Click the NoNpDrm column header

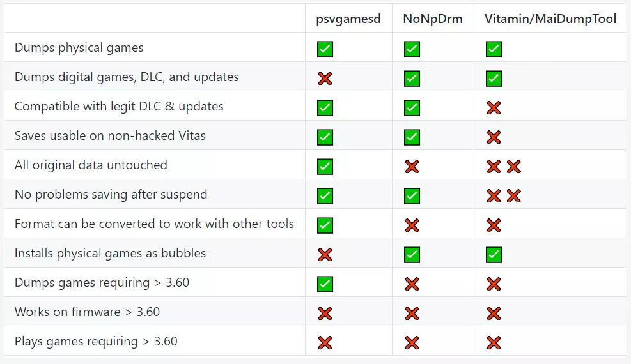pyautogui.click(x=433, y=19)
